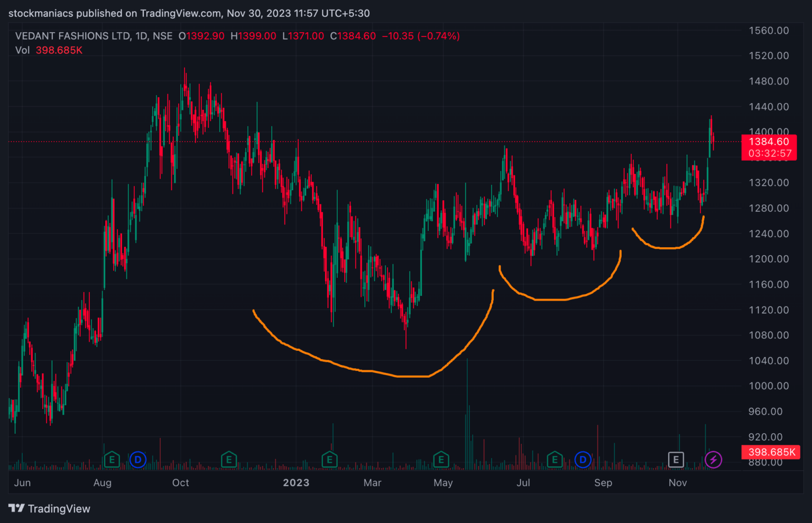This screenshot has height=523, width=812.
Task: Click the Vol indicator label in the legend
Action: click(x=22, y=50)
